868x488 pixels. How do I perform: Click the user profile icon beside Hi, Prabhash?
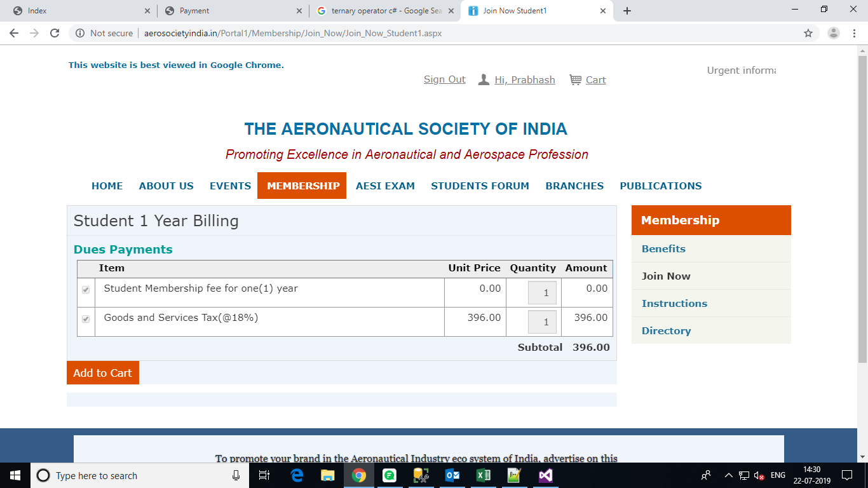point(484,79)
